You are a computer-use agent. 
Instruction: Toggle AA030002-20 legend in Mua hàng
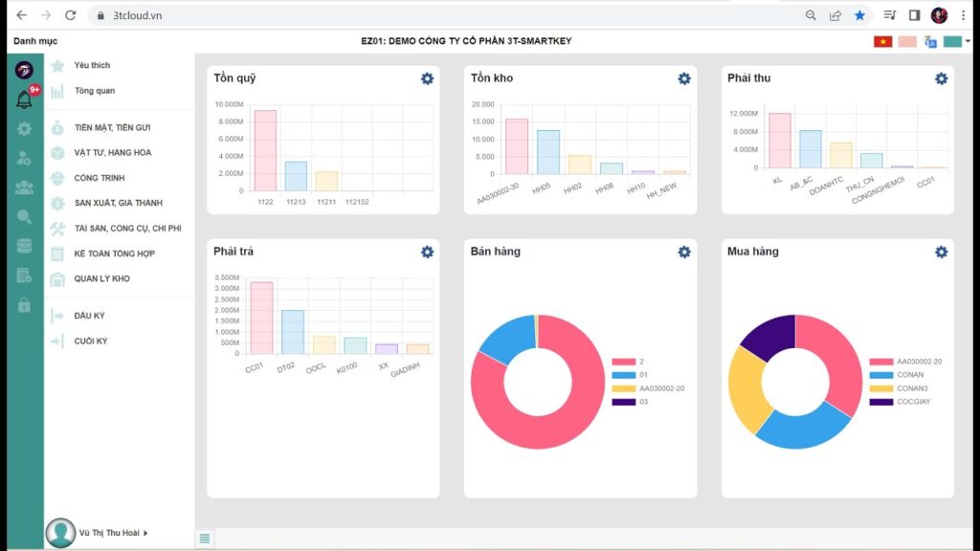click(x=905, y=362)
